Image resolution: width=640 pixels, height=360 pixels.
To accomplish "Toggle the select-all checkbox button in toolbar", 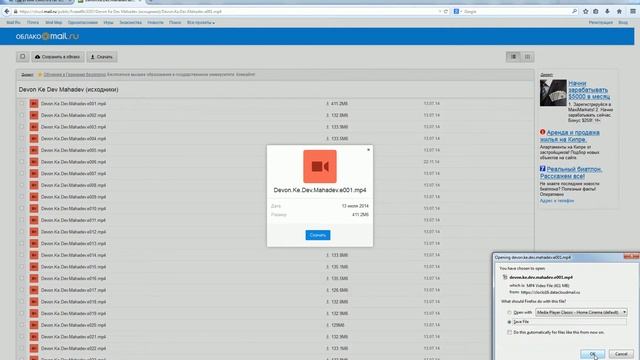I will 23,57.
